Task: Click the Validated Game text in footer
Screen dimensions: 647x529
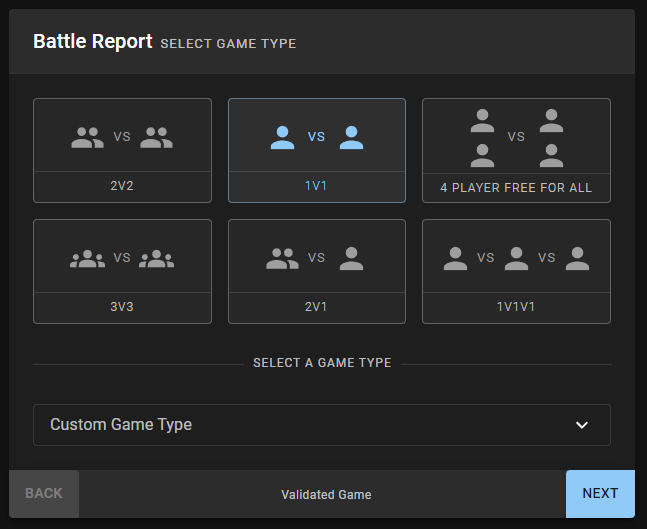Action: click(x=326, y=495)
